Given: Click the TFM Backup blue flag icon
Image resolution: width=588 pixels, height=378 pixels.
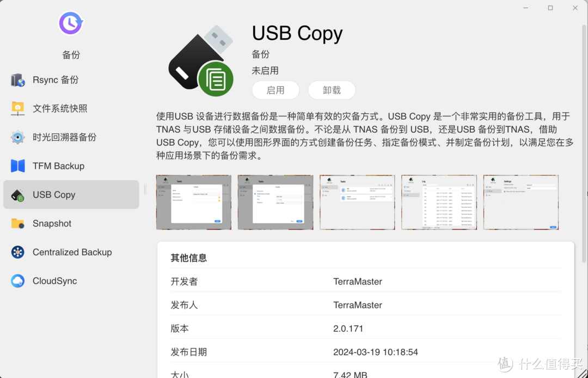Looking at the screenshot, I should click(x=17, y=166).
